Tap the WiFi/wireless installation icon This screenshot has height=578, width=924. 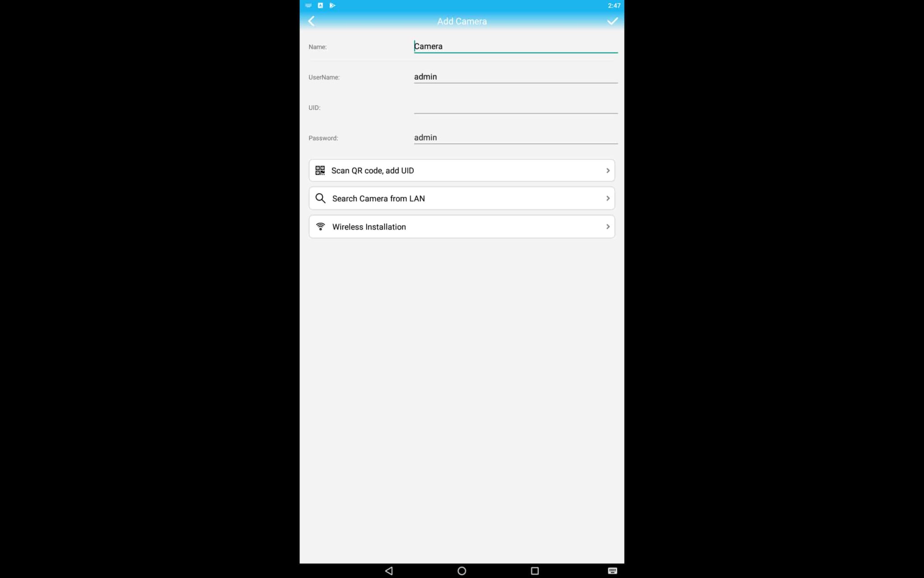320,226
